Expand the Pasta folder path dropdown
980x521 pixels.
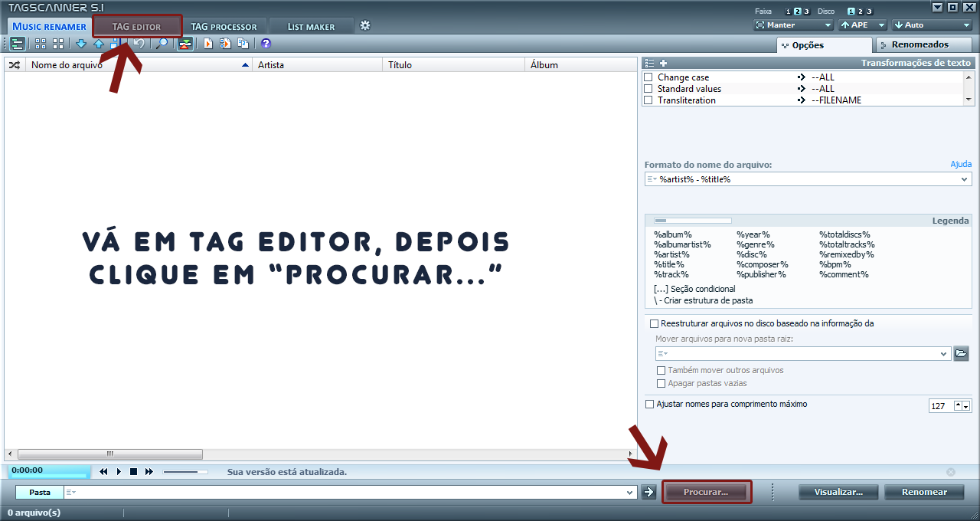630,492
